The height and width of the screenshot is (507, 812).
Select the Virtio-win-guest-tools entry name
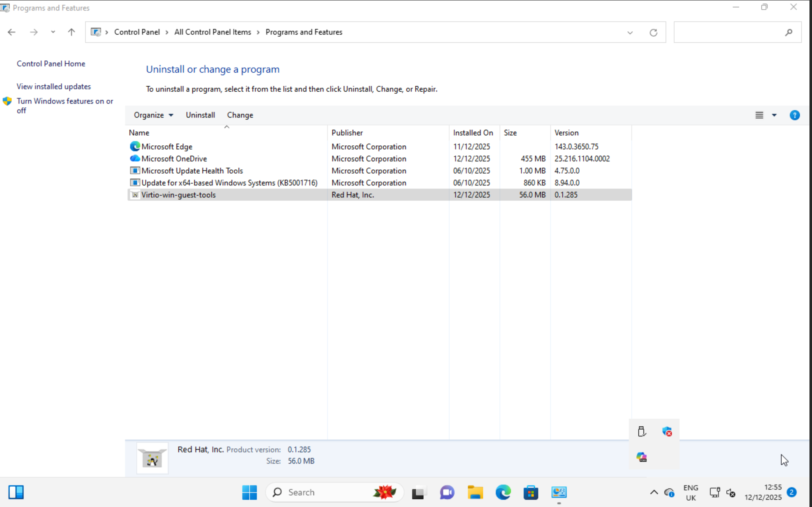click(x=178, y=195)
